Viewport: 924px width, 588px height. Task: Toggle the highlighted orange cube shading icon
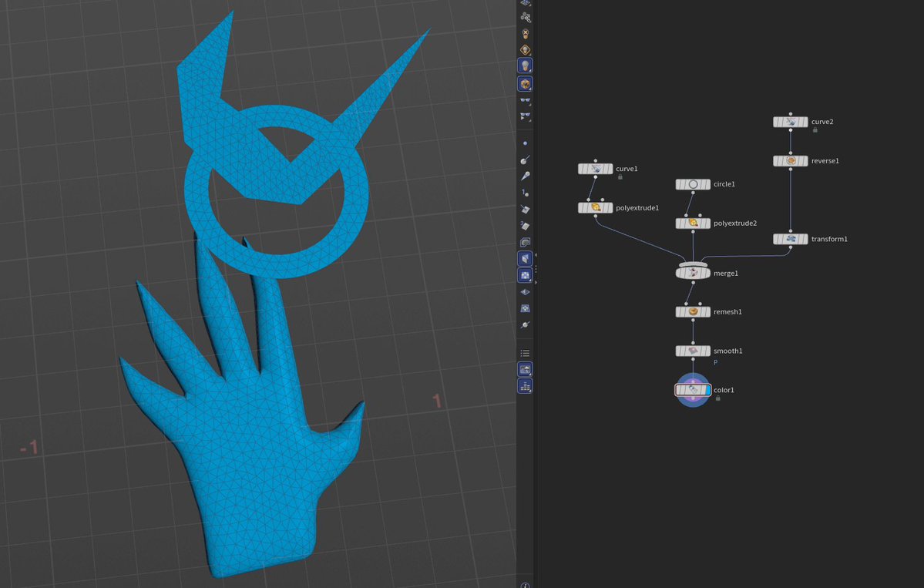(525, 84)
